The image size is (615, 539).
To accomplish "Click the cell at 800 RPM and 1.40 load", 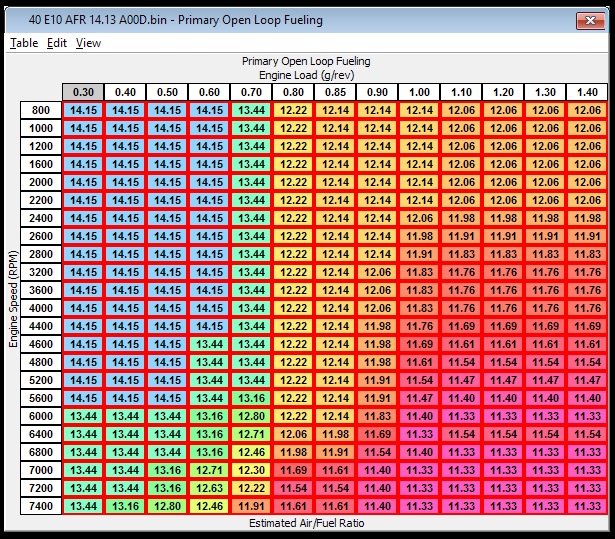I will (x=588, y=110).
